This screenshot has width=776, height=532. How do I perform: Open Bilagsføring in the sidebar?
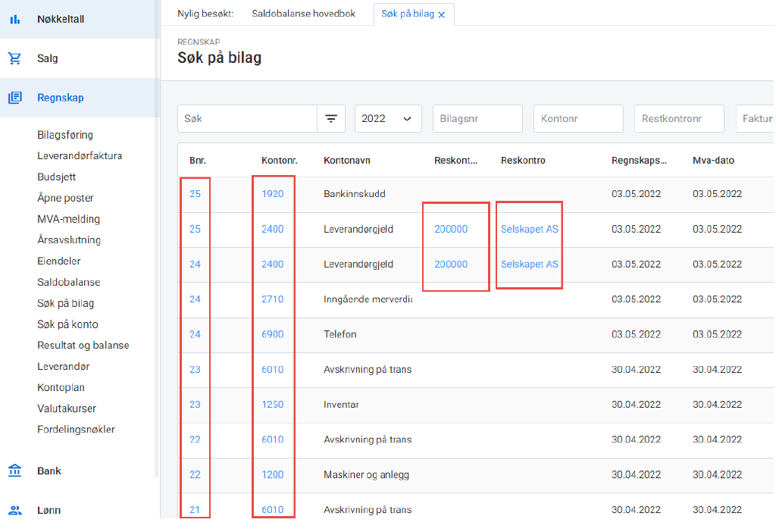coord(65,135)
